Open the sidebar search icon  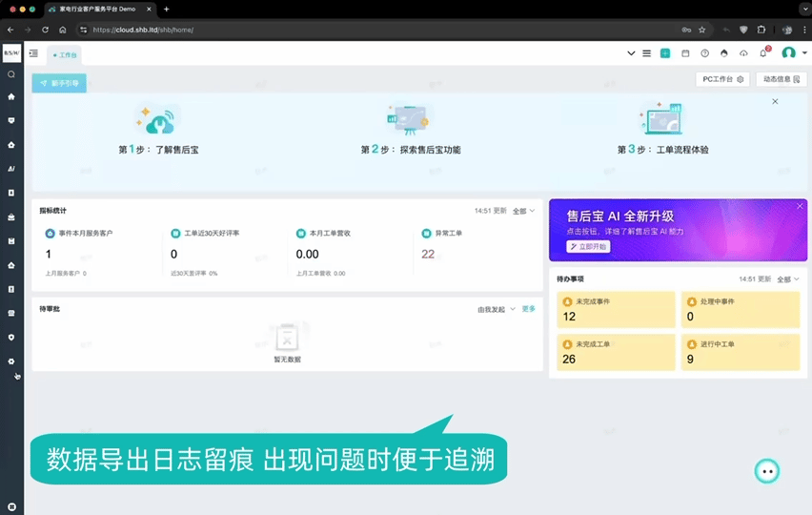tap(11, 74)
